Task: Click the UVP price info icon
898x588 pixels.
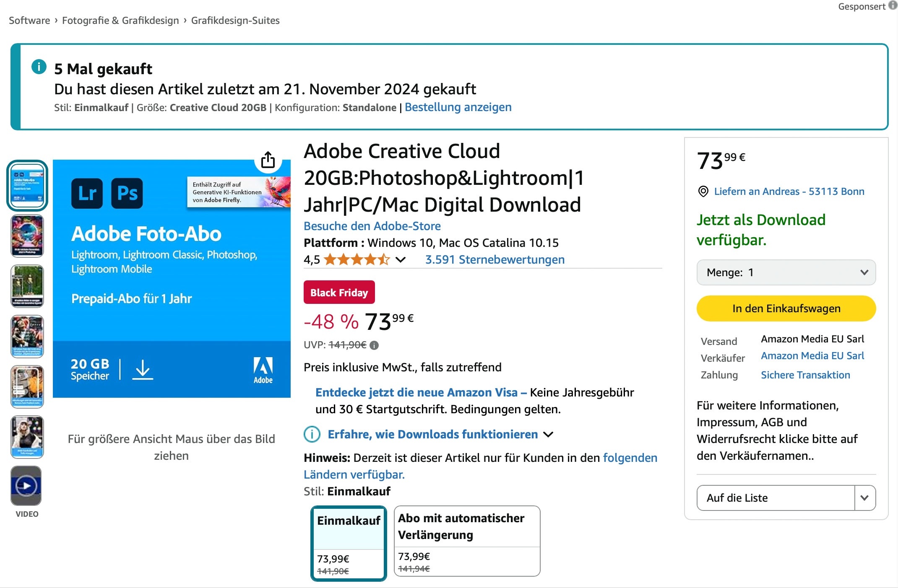Action: 375,345
